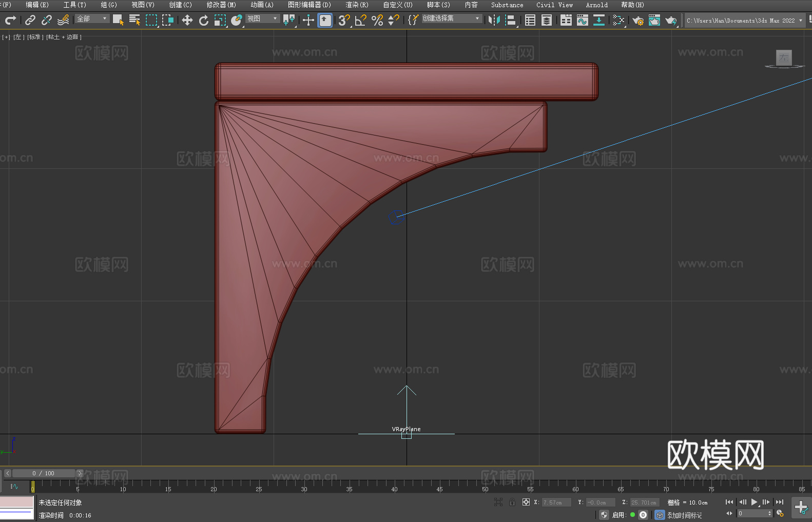812x522 pixels.
Task: Open the 编辑(E) menu
Action: [x=37, y=5]
